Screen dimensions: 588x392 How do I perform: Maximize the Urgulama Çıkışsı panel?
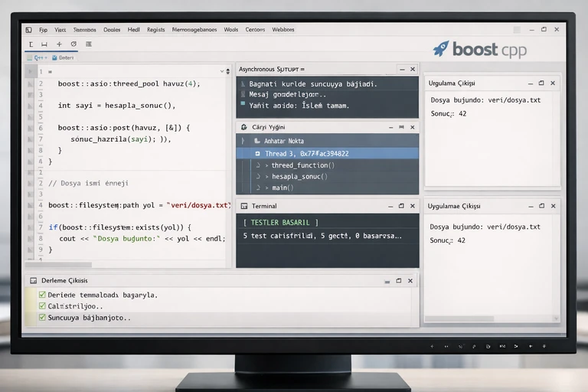tap(541, 83)
